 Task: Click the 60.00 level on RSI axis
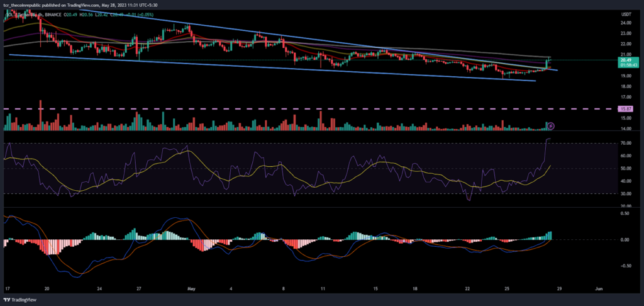(627, 156)
